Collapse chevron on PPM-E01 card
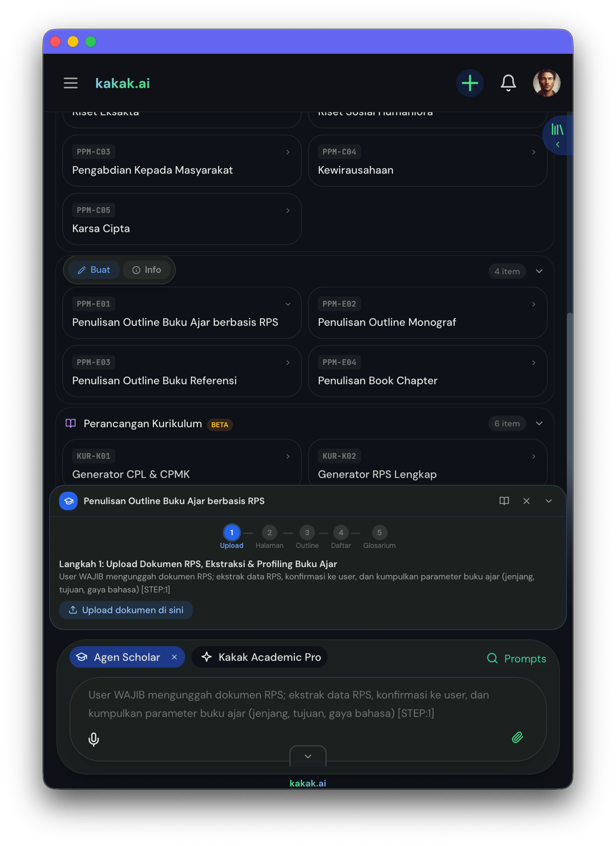 pyautogui.click(x=288, y=304)
